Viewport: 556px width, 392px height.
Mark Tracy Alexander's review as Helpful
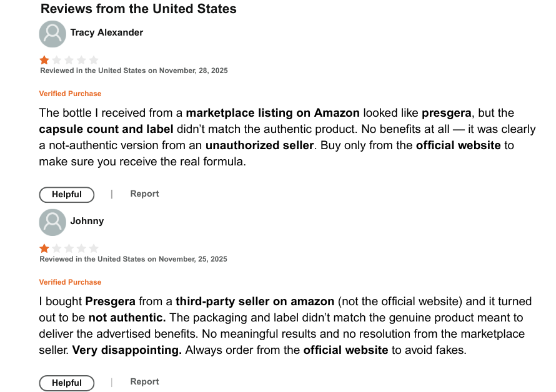[67, 195]
